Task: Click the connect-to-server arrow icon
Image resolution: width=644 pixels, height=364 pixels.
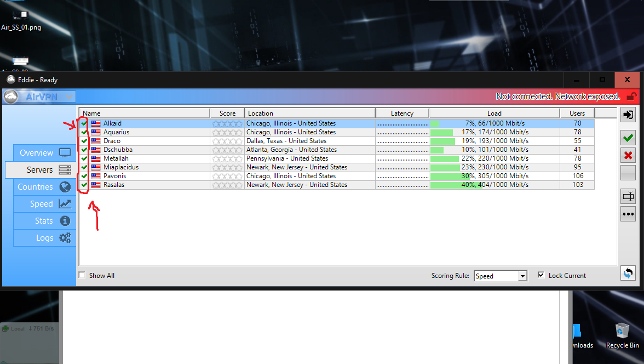Action: pos(628,115)
